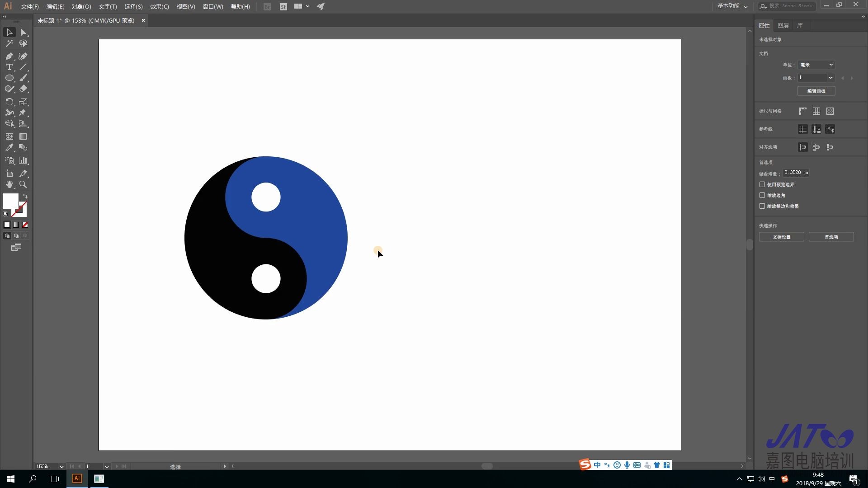Enable 使用预览边界 checkbox

point(762,184)
